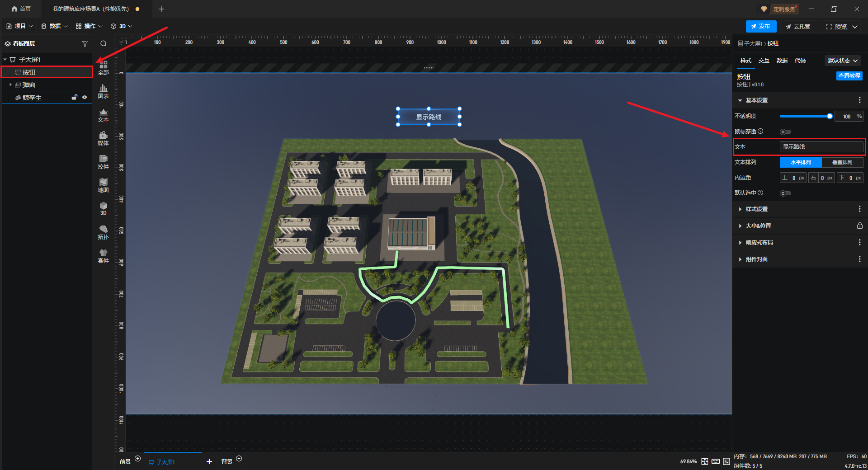Click the layer filter funnel icon

click(85, 44)
